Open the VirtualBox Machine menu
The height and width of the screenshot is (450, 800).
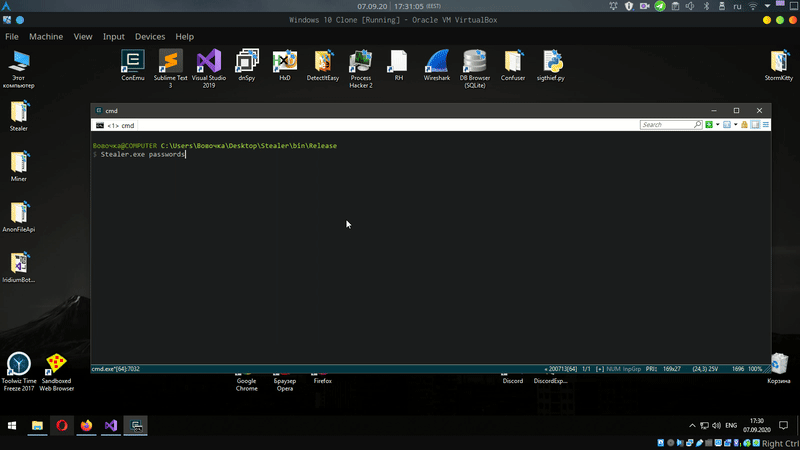[x=46, y=37]
